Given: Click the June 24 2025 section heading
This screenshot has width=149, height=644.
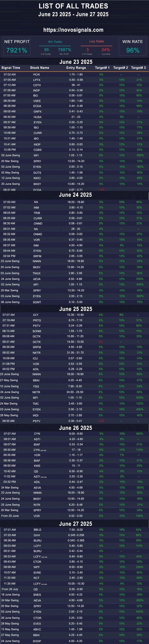Looking at the screenshot, I should (x=75, y=195).
